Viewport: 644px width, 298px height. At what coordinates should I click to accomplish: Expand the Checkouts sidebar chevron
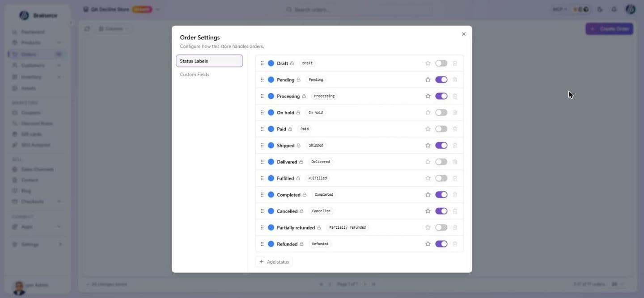[59, 201]
